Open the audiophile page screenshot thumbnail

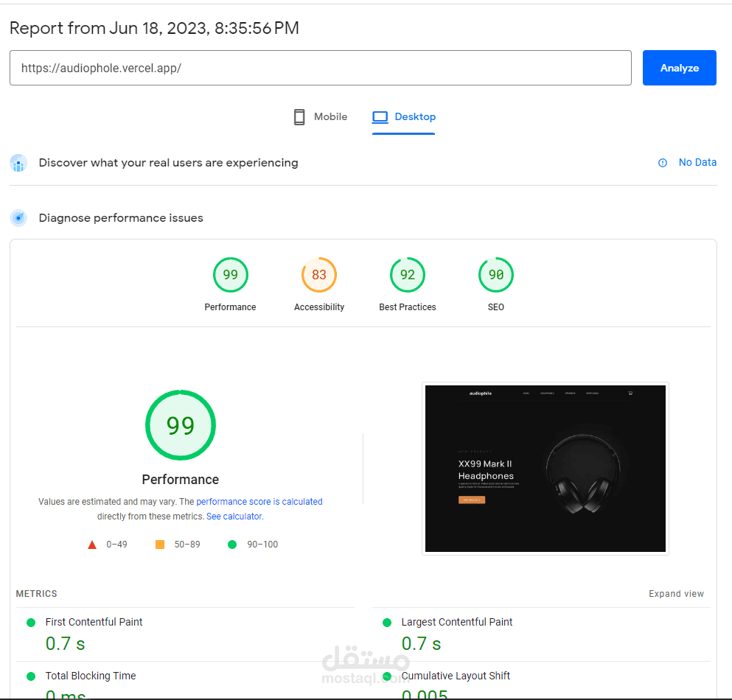coord(545,469)
